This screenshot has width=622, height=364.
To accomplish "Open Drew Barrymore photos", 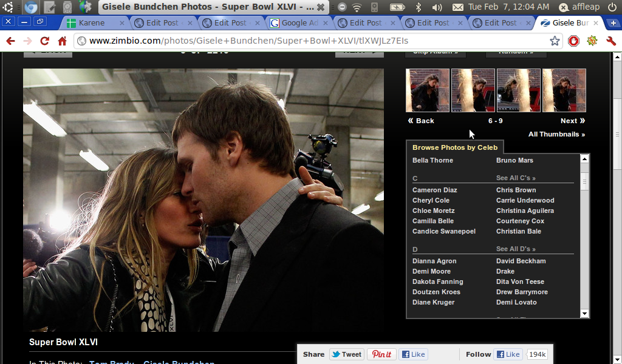I will click(x=522, y=292).
